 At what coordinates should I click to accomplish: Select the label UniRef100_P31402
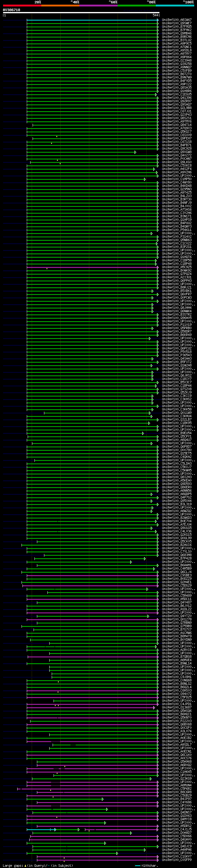click(x=176, y=236)
